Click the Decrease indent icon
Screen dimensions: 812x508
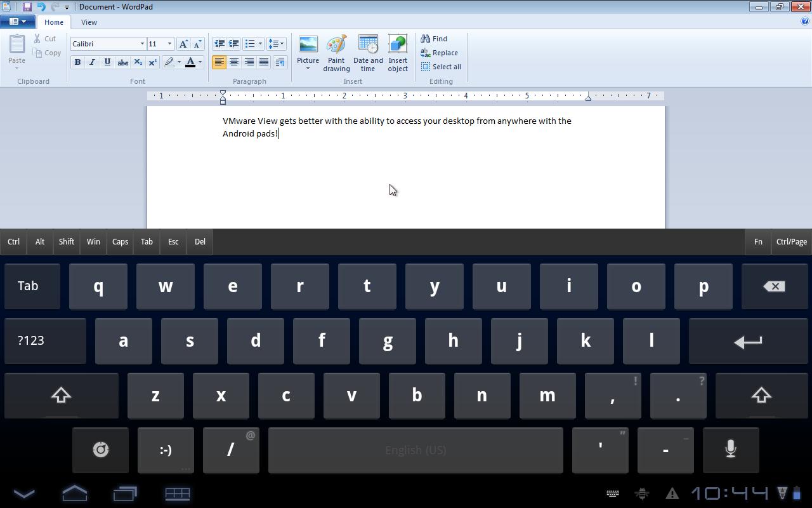tap(219, 44)
